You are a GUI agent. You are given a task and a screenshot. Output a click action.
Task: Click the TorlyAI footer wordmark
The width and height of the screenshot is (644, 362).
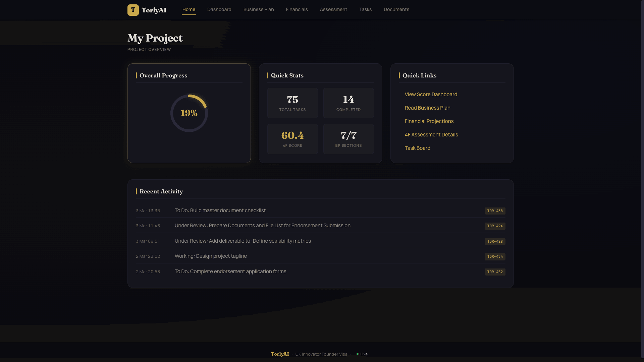(280, 354)
